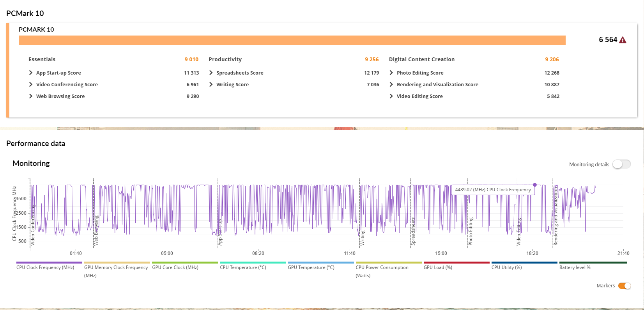Click the App Start-up value 11 313
The height and width of the screenshot is (310, 644).
[191, 73]
